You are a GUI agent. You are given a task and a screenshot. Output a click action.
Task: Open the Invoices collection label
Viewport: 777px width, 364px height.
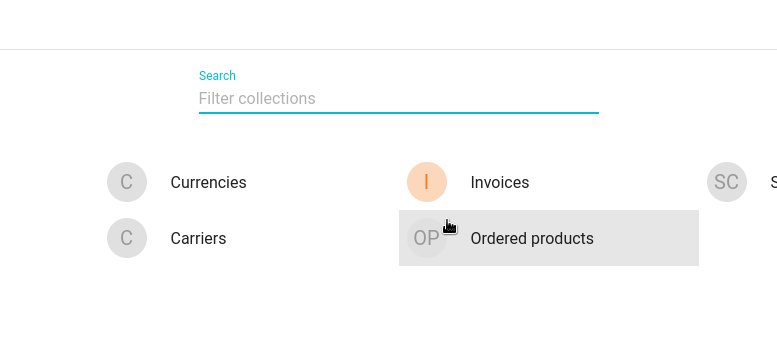coord(500,183)
